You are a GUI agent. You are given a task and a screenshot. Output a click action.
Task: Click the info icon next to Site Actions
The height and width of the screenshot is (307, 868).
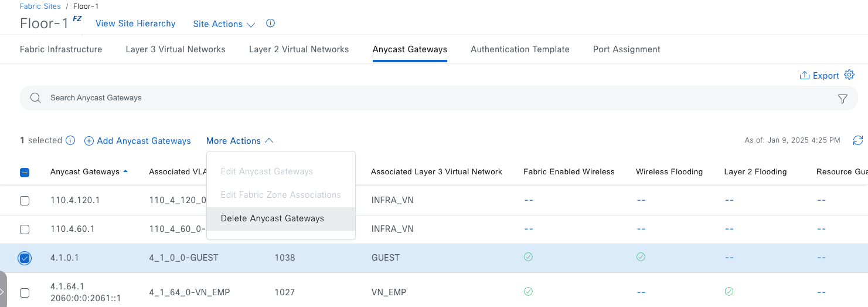tap(270, 24)
